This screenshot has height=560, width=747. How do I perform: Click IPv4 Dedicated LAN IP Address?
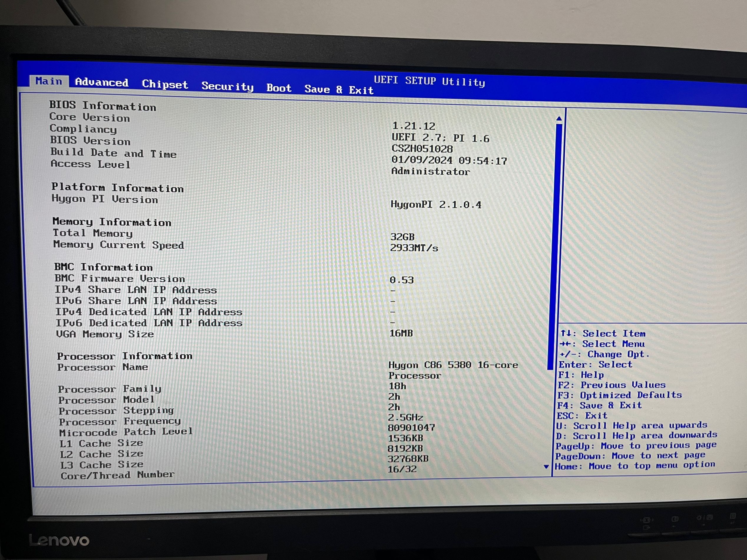[148, 312]
